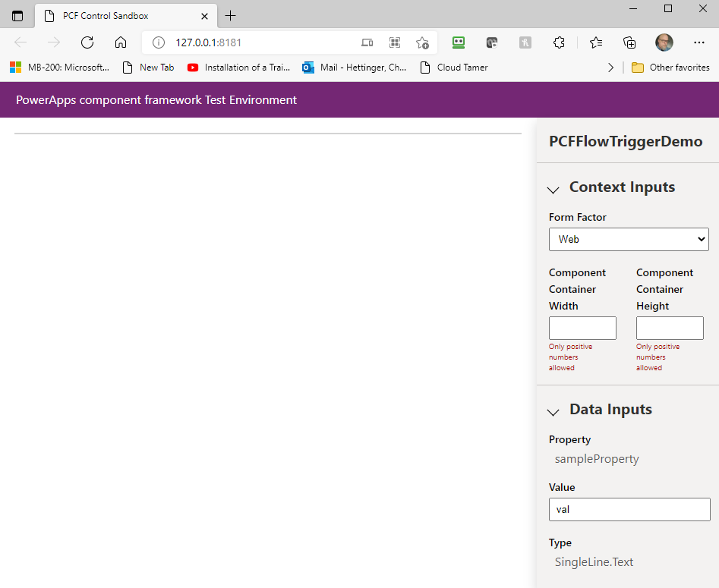Open the Favorites list icon in toolbar
This screenshot has width=719, height=588.
click(x=596, y=42)
